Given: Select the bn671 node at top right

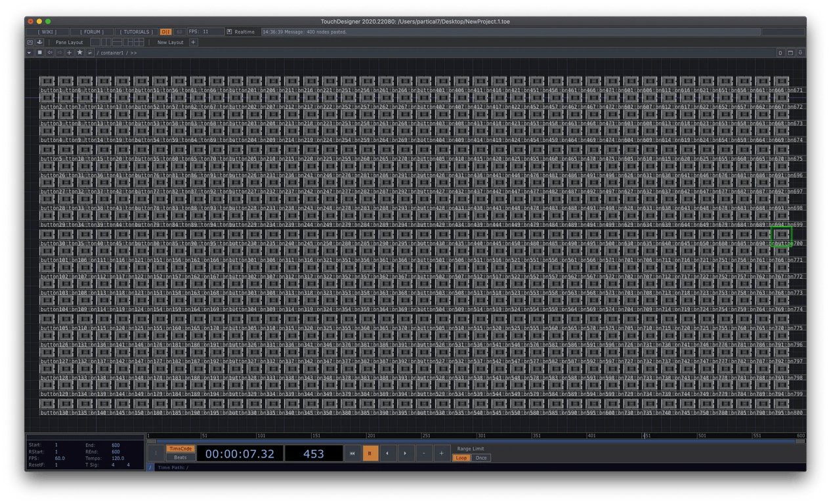Looking at the screenshot, I should 781,81.
